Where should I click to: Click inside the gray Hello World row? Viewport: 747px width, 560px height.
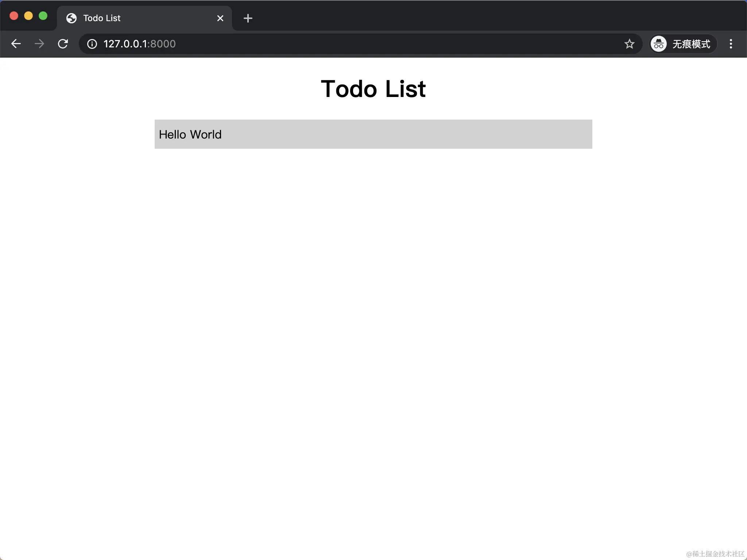coord(401,134)
